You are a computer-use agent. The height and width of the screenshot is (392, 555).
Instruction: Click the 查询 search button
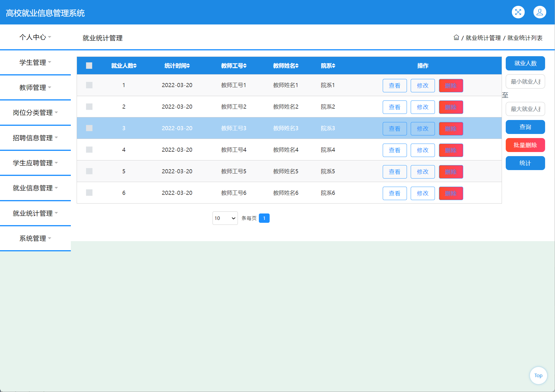pyautogui.click(x=525, y=127)
